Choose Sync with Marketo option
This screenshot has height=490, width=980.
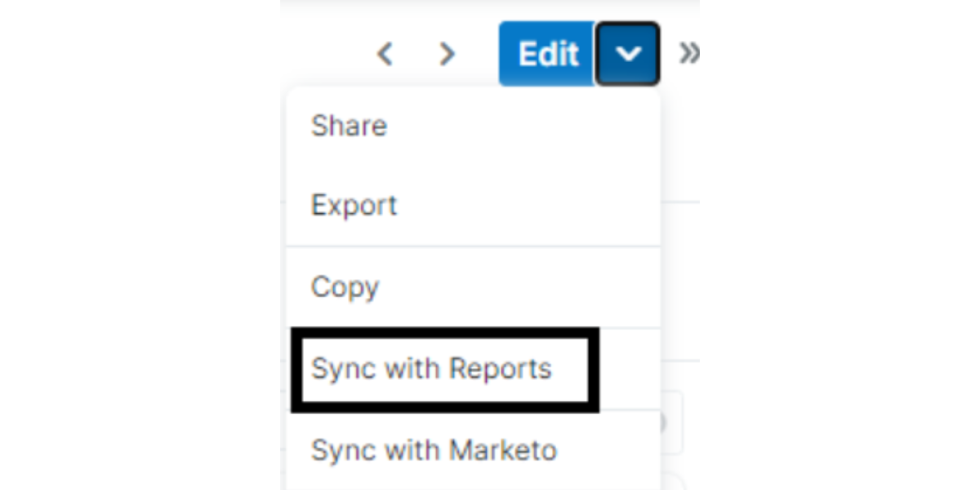tap(434, 450)
